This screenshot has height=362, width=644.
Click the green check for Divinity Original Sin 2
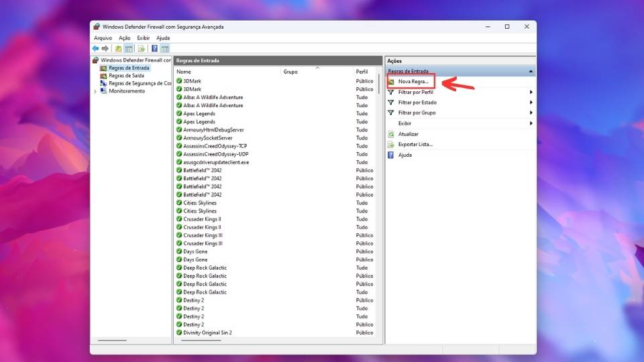pyautogui.click(x=179, y=333)
